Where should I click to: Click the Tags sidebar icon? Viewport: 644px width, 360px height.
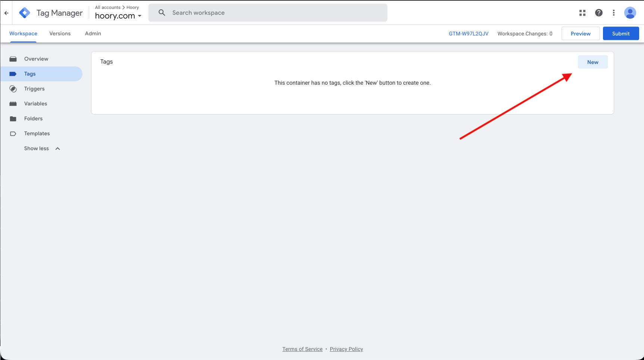point(13,74)
